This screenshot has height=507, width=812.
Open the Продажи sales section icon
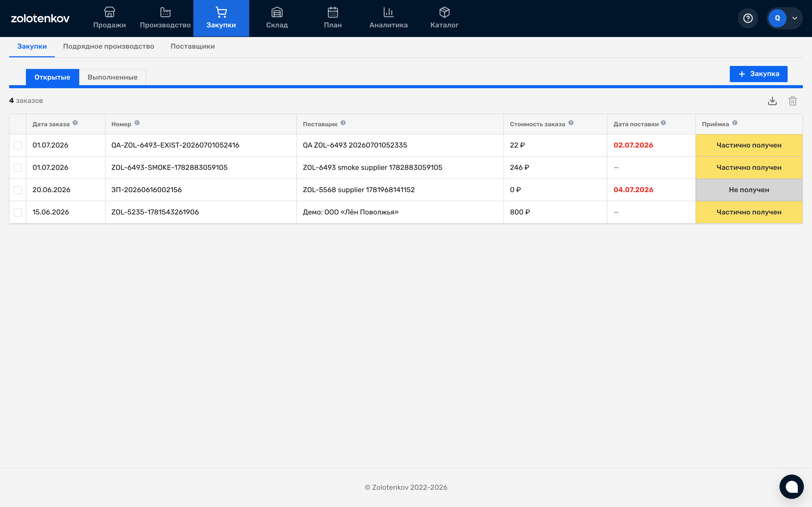point(109,12)
